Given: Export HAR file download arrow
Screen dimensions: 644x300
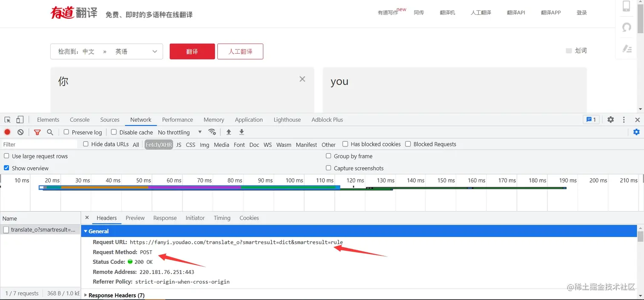Looking at the screenshot, I should [241, 132].
